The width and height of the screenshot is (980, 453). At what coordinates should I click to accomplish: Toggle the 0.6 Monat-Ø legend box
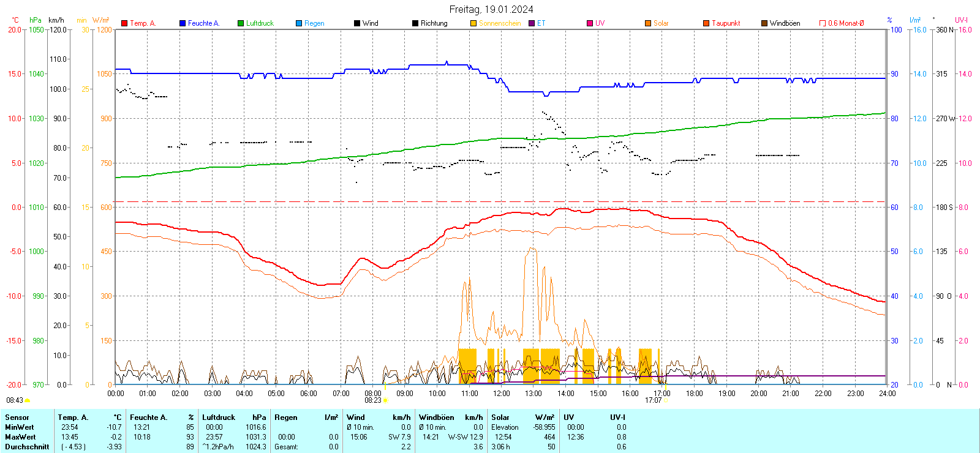click(823, 23)
